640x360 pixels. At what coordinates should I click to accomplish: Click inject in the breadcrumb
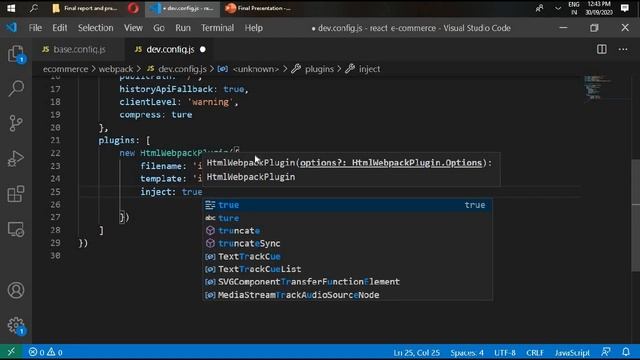tap(369, 69)
